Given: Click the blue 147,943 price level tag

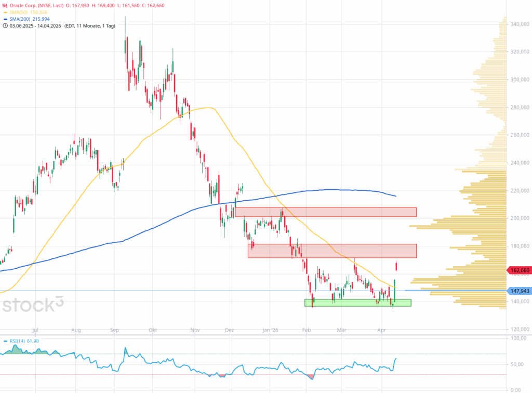Looking at the screenshot, I should [518, 291].
